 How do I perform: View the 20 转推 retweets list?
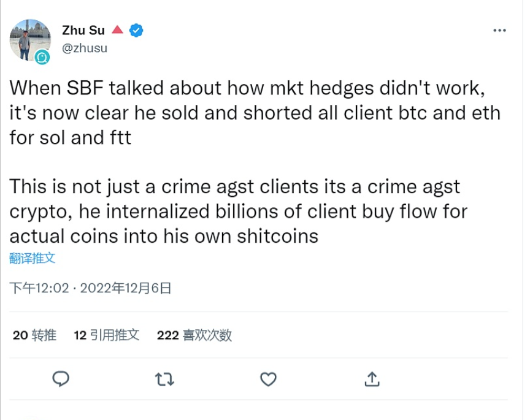(x=34, y=335)
